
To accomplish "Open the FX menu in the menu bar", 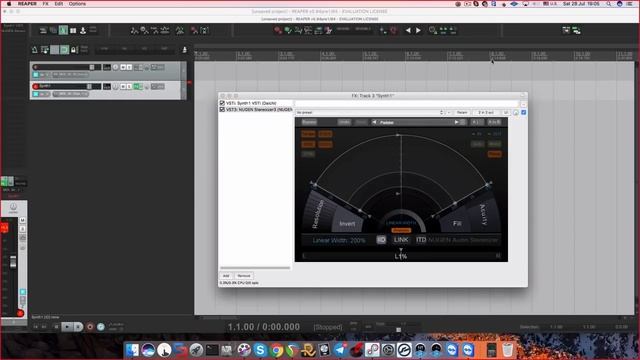I will pyautogui.click(x=45, y=4).
